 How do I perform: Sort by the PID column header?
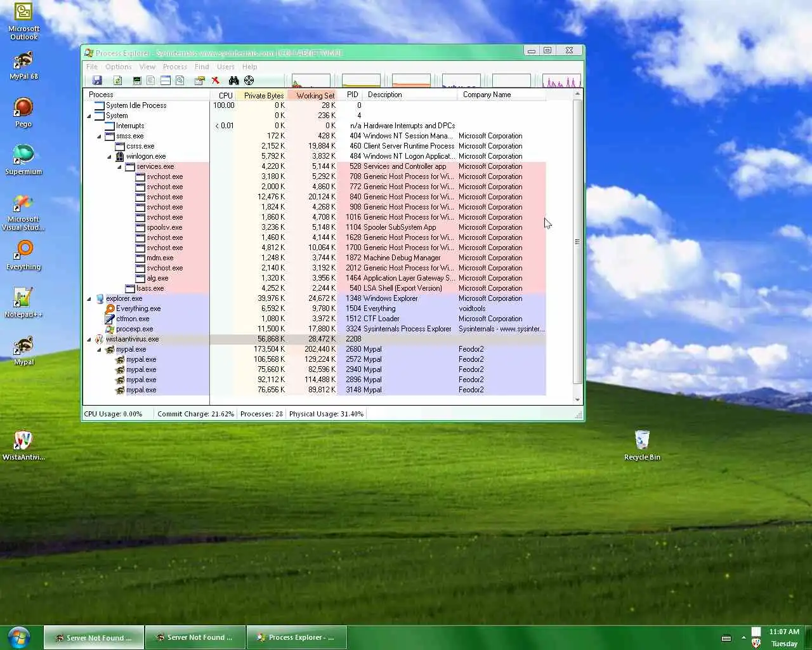350,95
